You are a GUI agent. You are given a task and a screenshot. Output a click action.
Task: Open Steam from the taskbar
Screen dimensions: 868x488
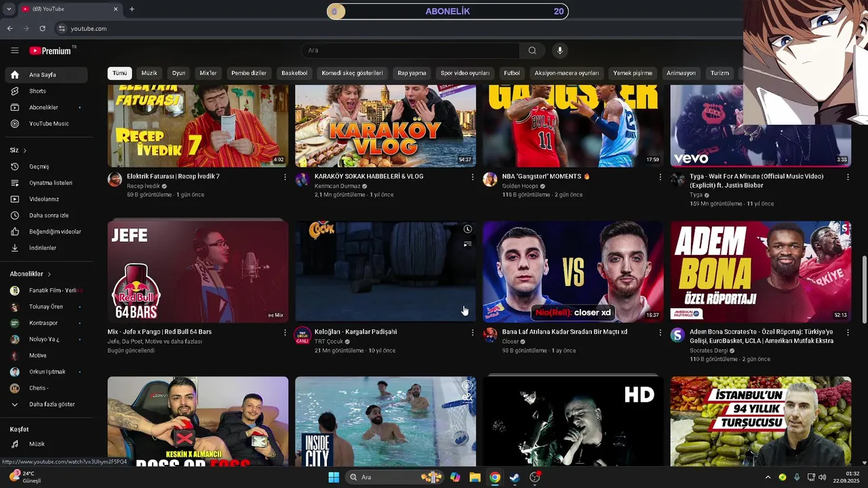tap(515, 477)
